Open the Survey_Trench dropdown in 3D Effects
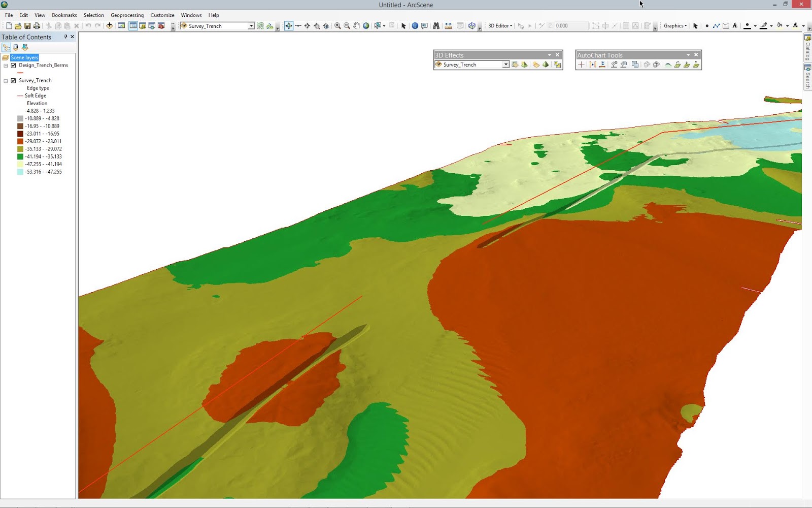The width and height of the screenshot is (812, 508). 505,65
